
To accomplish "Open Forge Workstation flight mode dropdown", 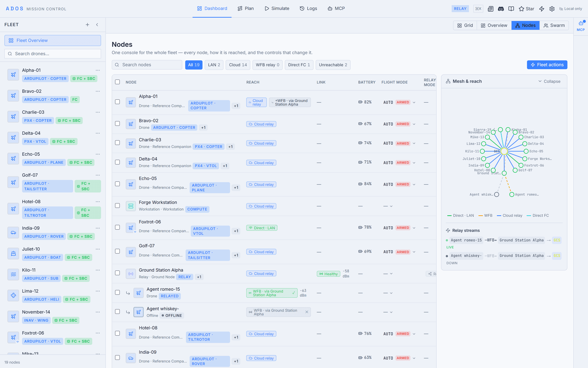I will (x=388, y=206).
